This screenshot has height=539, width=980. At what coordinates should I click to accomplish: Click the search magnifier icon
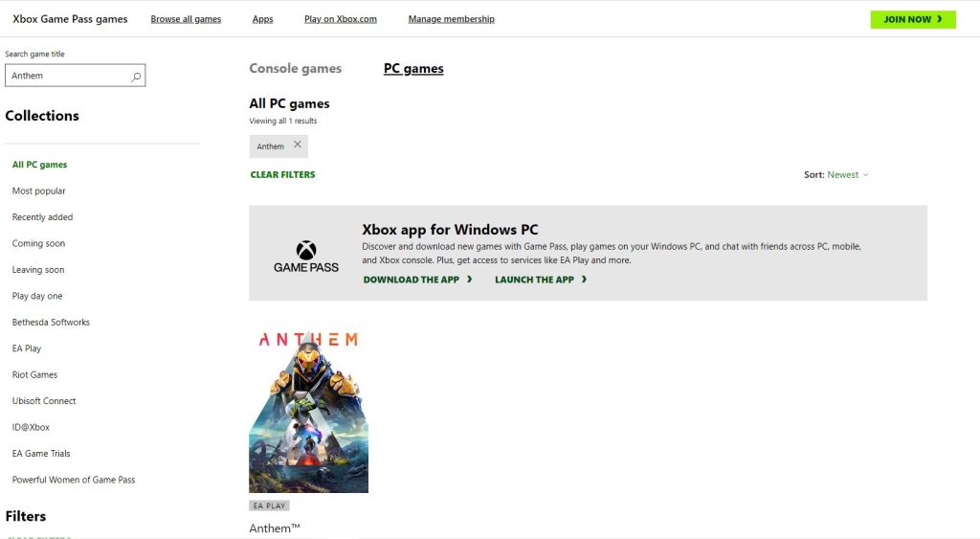point(136,77)
